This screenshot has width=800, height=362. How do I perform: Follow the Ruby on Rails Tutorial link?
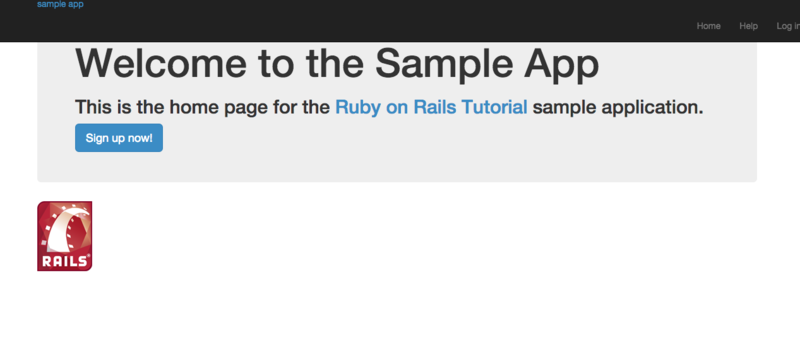coord(431,108)
